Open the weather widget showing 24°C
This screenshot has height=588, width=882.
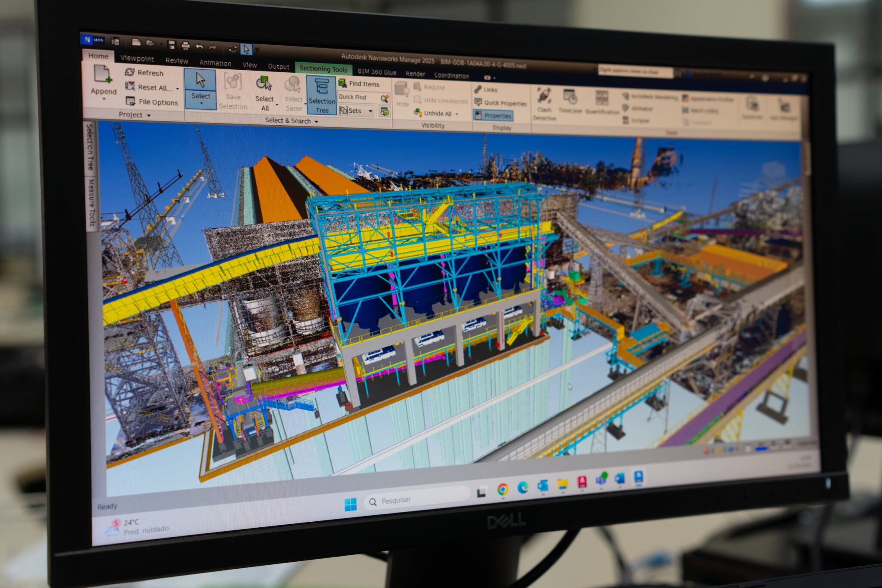137,527
